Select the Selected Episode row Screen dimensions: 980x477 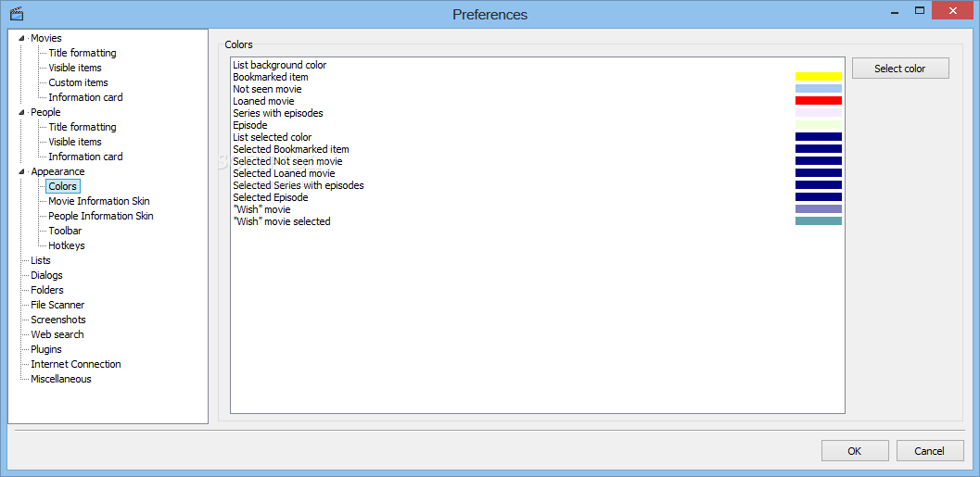538,197
